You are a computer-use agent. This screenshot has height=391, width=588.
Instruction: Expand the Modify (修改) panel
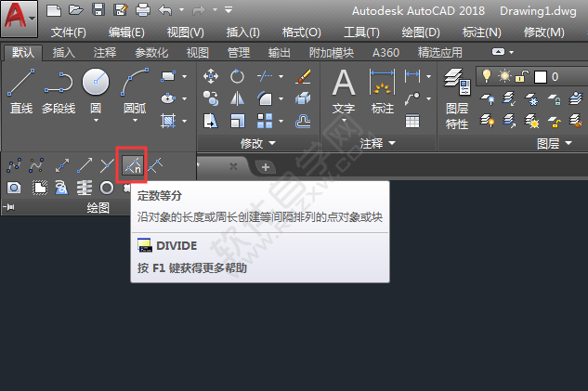[258, 143]
